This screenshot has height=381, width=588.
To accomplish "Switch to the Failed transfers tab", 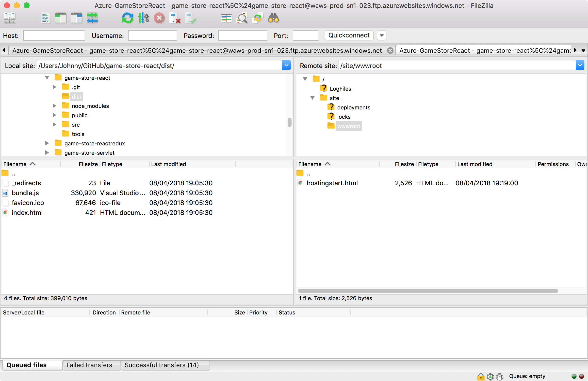I will click(x=91, y=365).
